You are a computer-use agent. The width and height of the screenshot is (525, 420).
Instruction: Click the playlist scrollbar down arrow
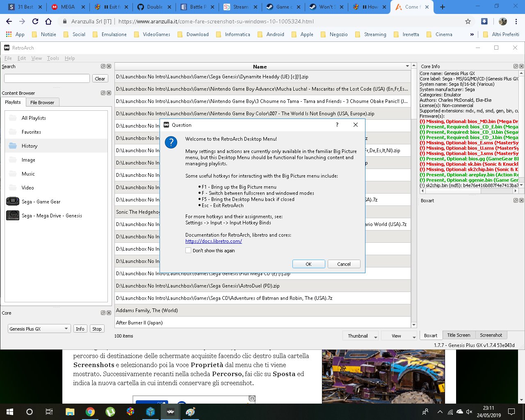click(x=414, y=325)
